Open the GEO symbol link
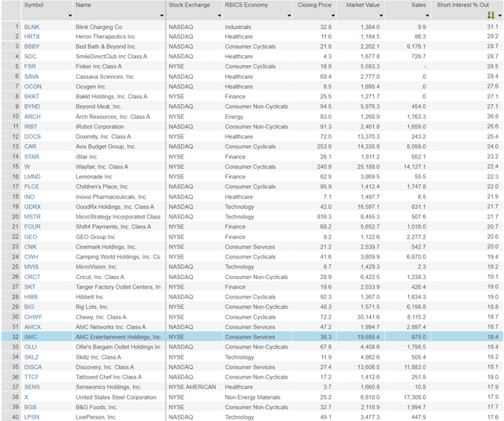 tap(31, 237)
